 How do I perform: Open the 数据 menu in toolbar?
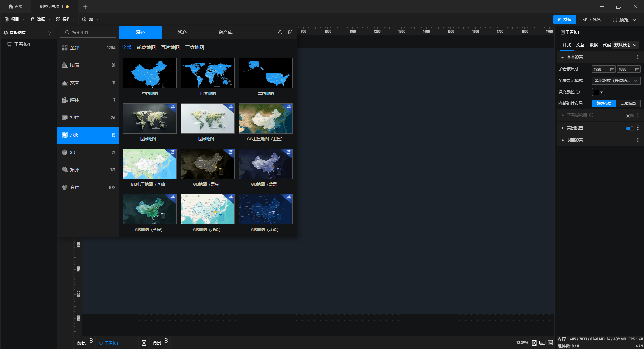(x=41, y=19)
